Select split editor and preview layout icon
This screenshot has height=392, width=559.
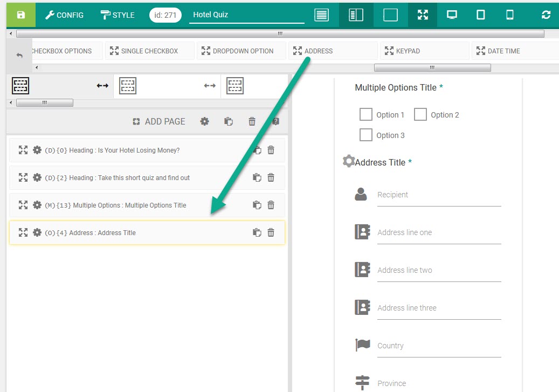tap(356, 15)
